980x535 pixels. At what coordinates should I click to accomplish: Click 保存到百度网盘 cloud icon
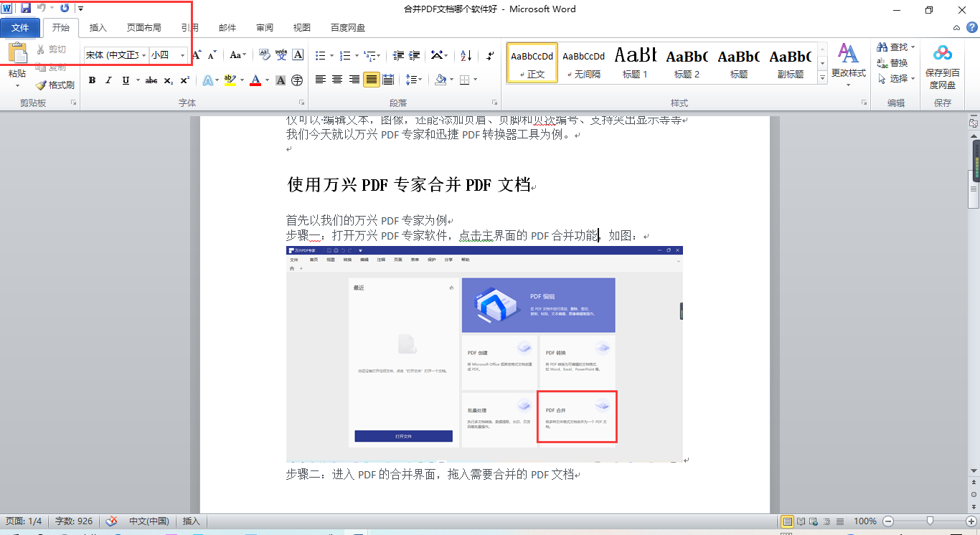(943, 54)
